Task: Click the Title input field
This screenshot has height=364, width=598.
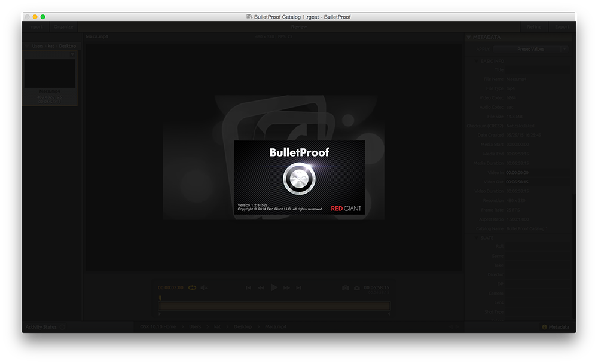Action: pyautogui.click(x=538, y=70)
